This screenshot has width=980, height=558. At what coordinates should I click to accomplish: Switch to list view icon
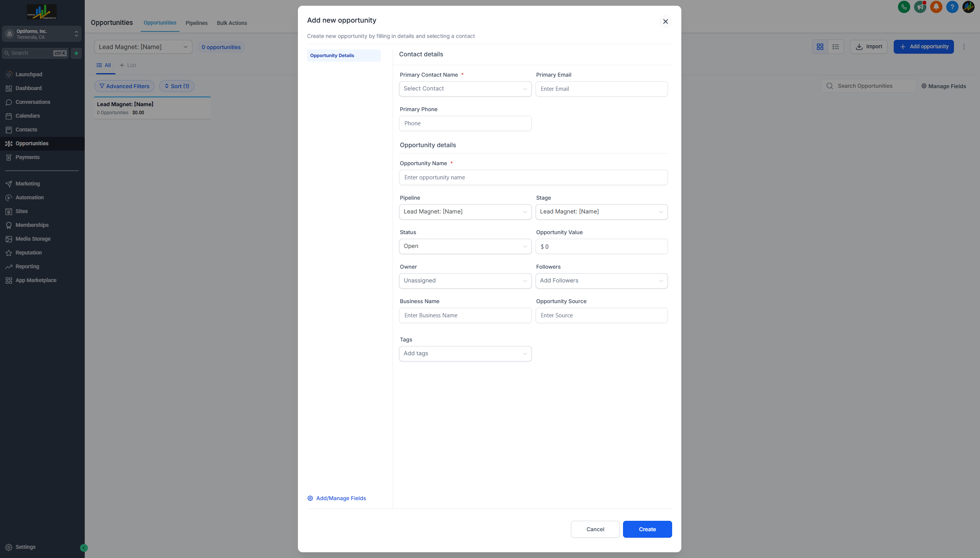pyautogui.click(x=836, y=47)
